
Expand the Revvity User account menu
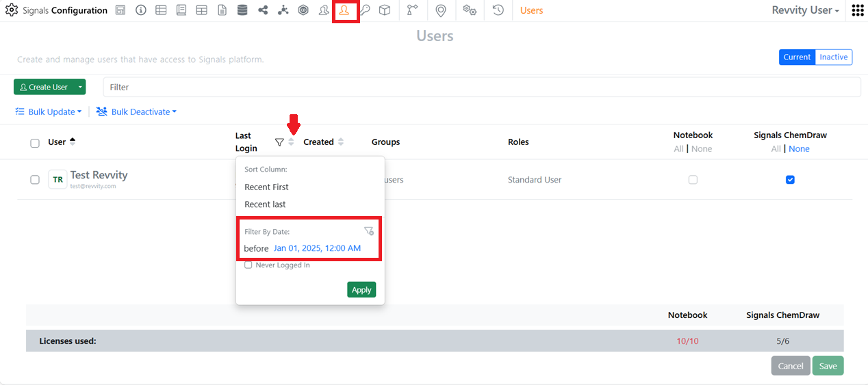(x=805, y=10)
